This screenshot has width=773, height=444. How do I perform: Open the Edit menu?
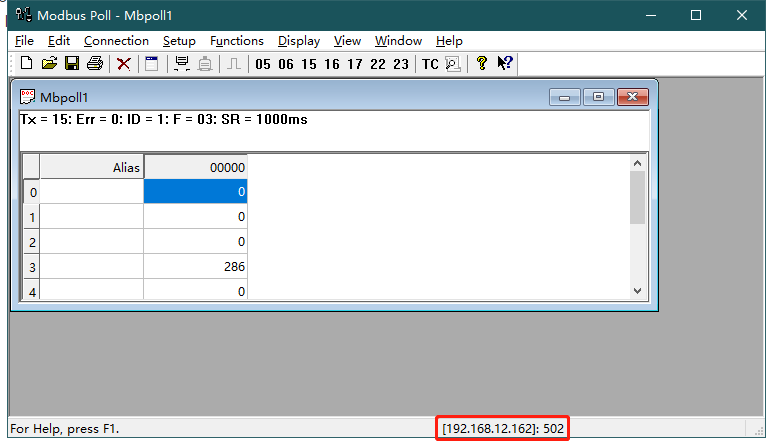tap(59, 41)
